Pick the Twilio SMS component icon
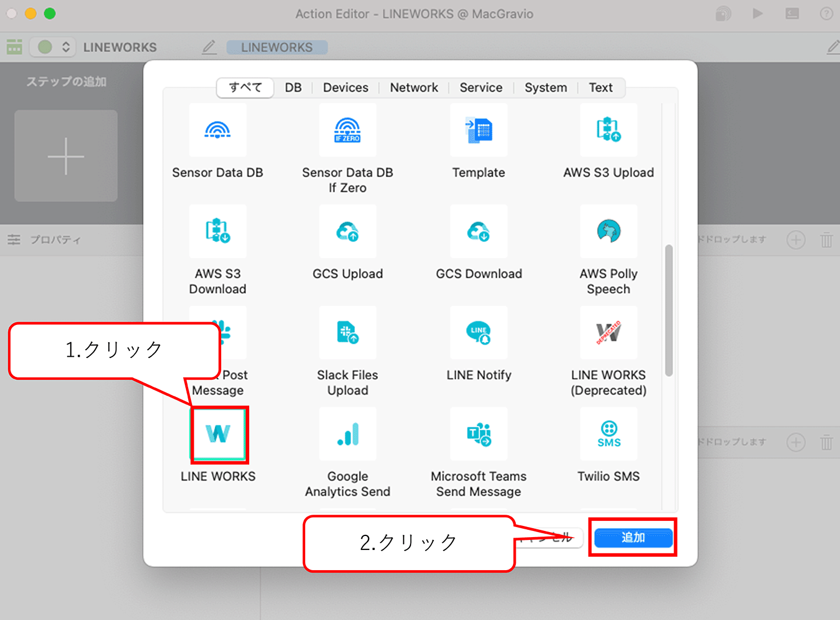840x620 pixels. (608, 434)
